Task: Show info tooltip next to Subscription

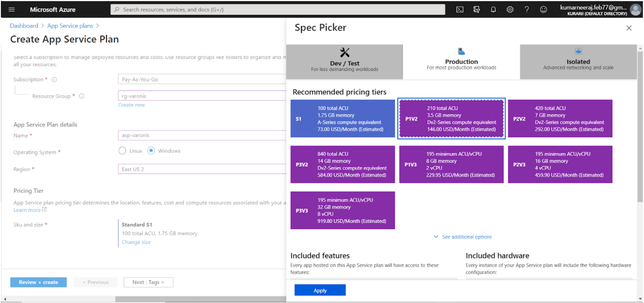Action: point(54,80)
